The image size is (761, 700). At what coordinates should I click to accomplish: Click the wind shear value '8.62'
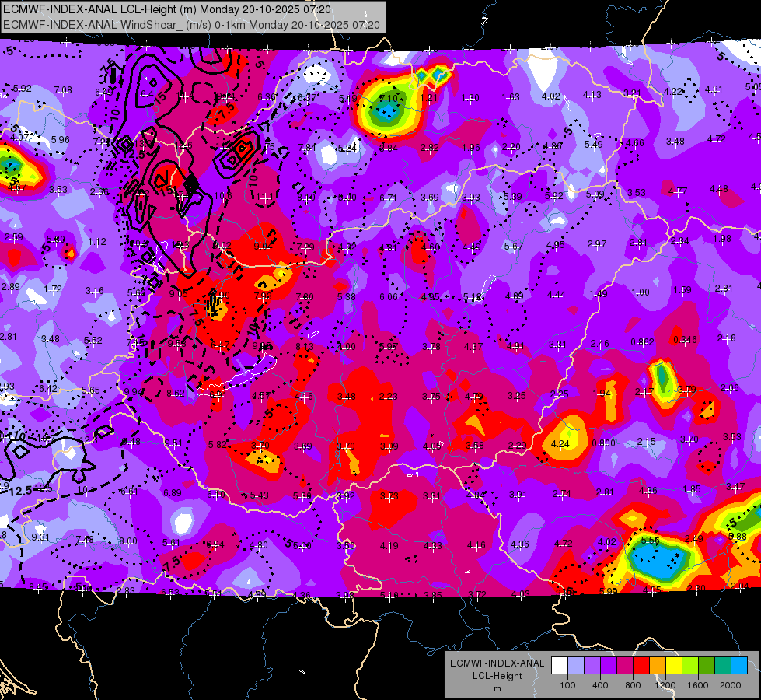175,394
